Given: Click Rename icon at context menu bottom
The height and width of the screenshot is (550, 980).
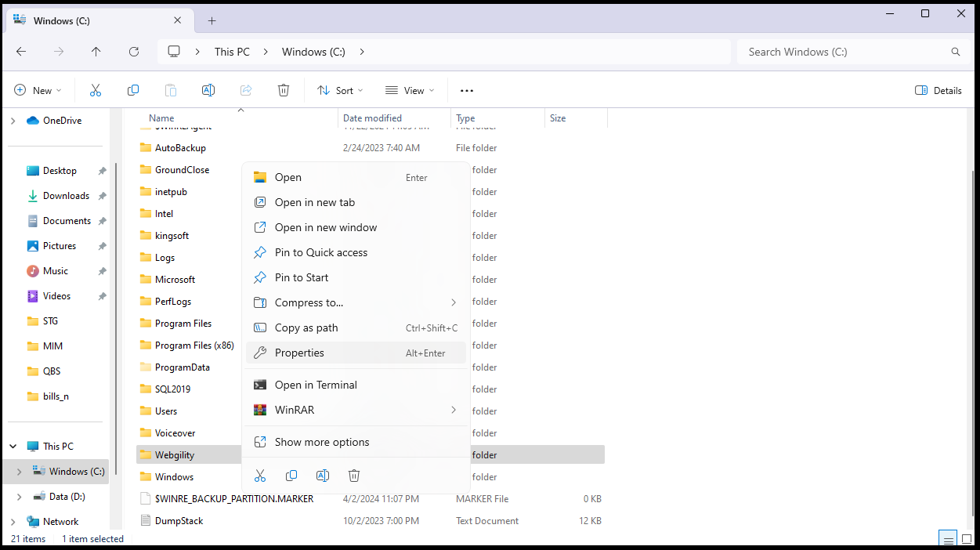Looking at the screenshot, I should (x=323, y=476).
